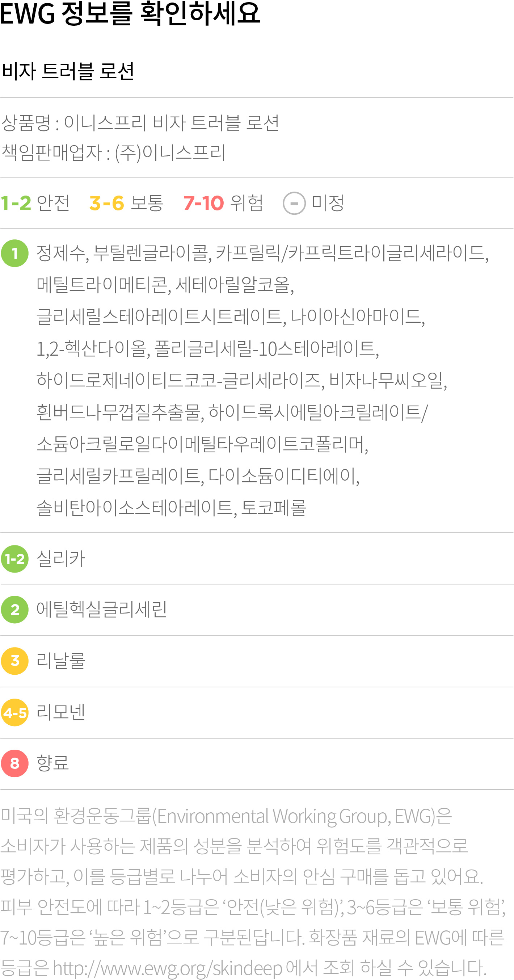Screen dimensions: 514x980
Task: Select the 향료 ingredient text
Action: pos(53,763)
